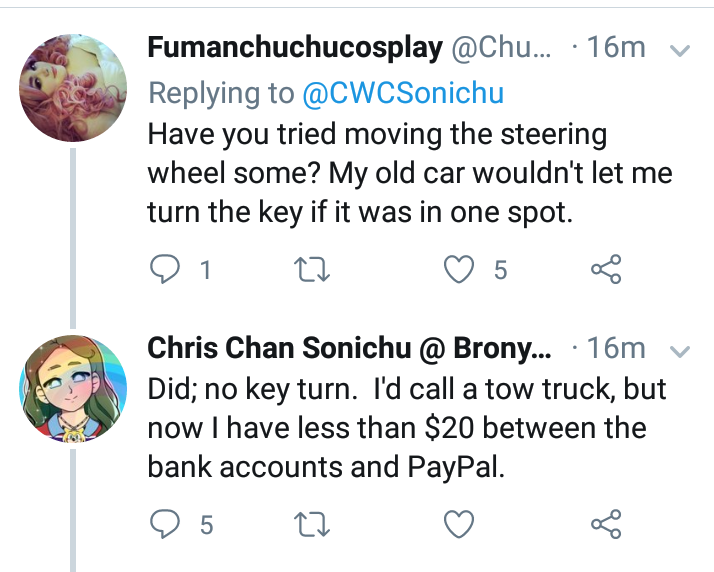
Task: Open the tow truck reply tweet text
Action: pos(407,428)
